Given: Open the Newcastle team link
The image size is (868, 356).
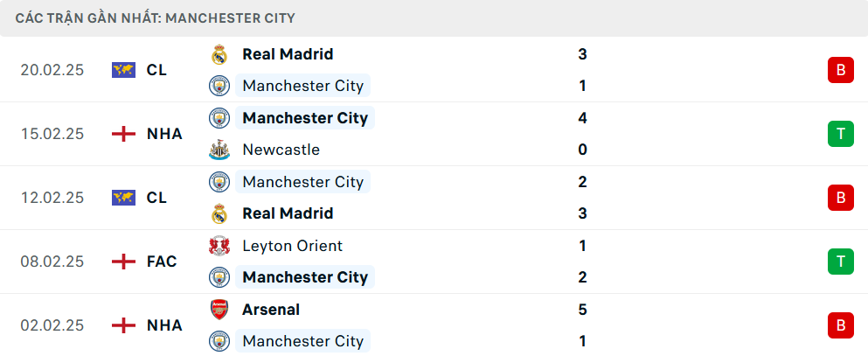Looking at the screenshot, I should 281,150.
